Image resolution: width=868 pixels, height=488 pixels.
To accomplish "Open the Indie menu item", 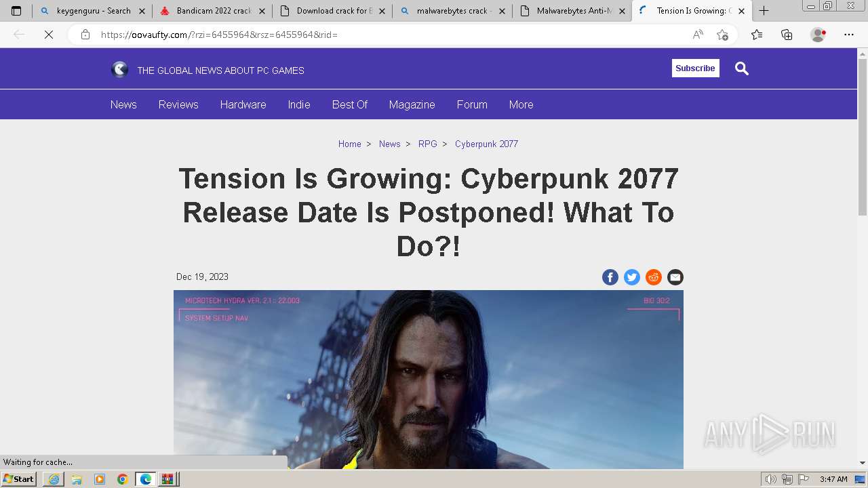I will [x=299, y=104].
